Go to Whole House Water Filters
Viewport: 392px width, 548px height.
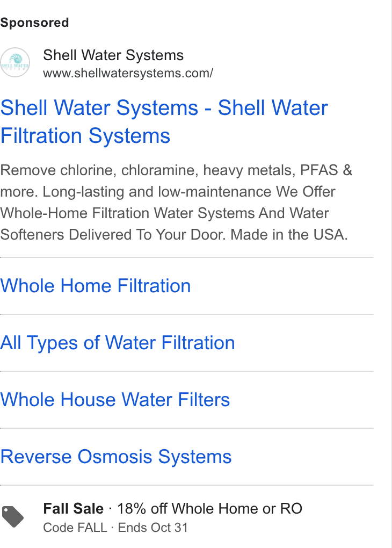tap(115, 400)
